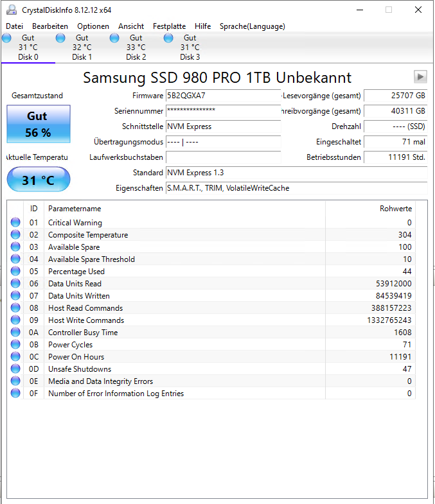The height and width of the screenshot is (504, 435).
Task: Close the CrystalDiskInfo window
Action: (x=418, y=10)
